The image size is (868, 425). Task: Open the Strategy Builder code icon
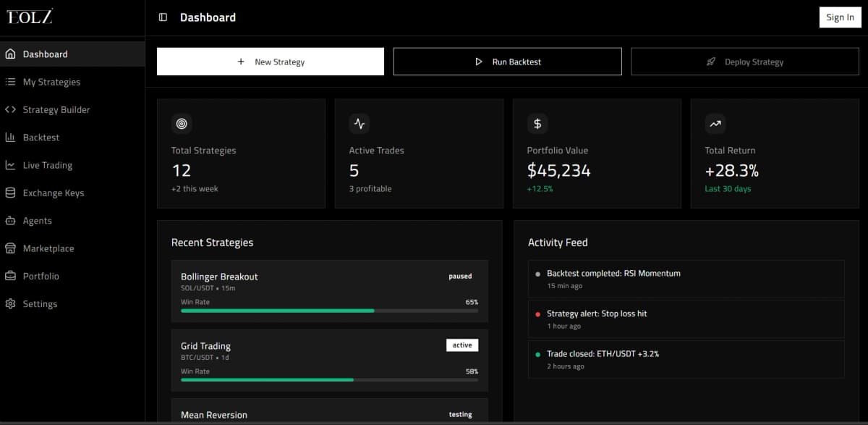point(10,110)
